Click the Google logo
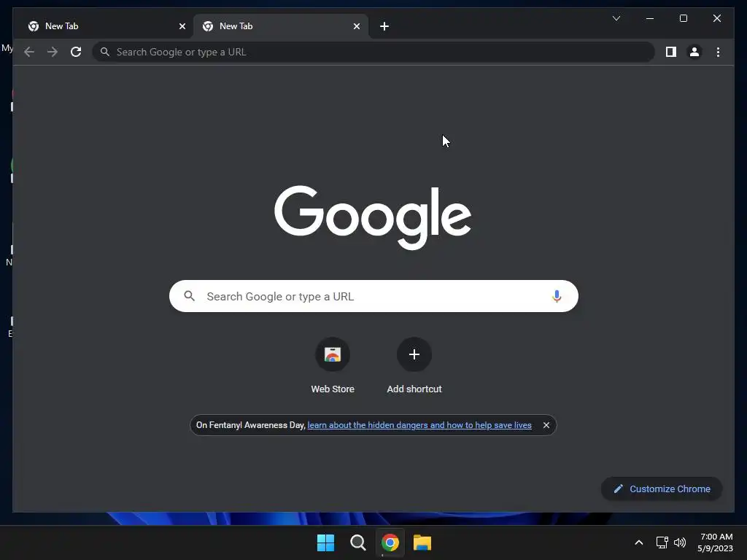Screen dimensions: 747x560 (373, 217)
